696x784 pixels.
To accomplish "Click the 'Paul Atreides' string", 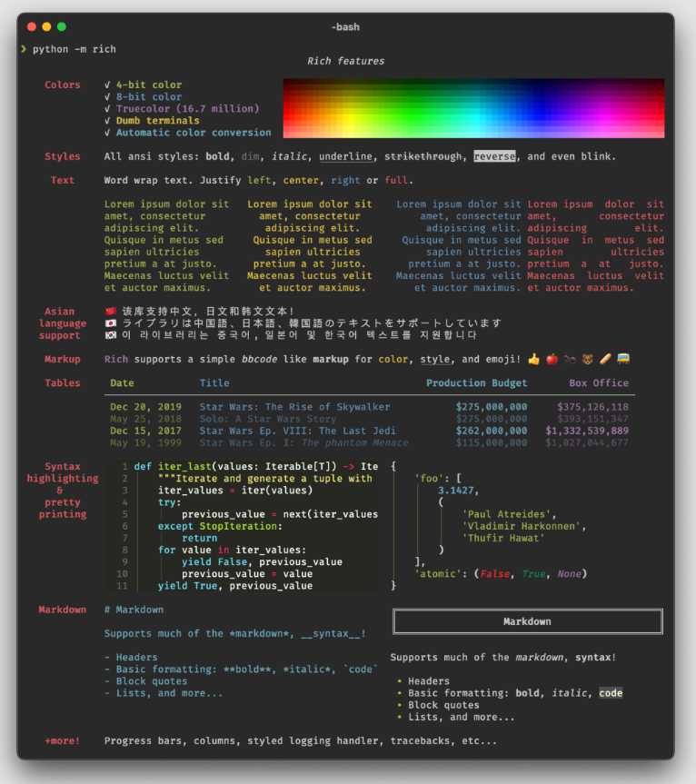I will point(506,514).
